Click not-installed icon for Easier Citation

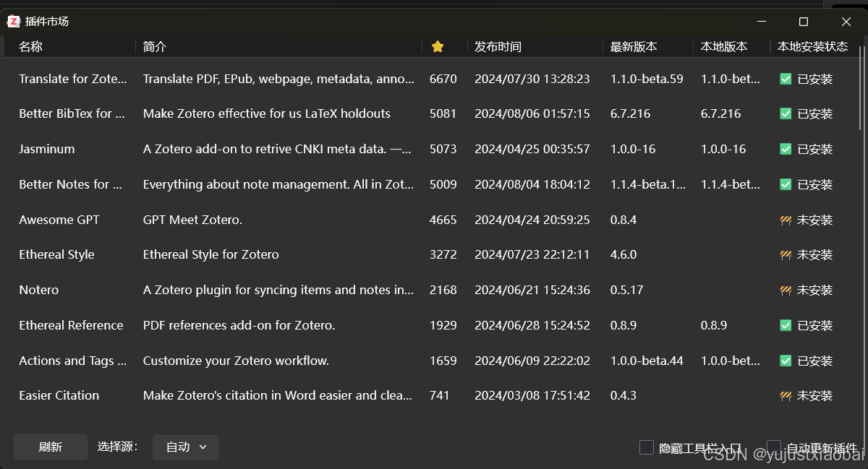[786, 395]
